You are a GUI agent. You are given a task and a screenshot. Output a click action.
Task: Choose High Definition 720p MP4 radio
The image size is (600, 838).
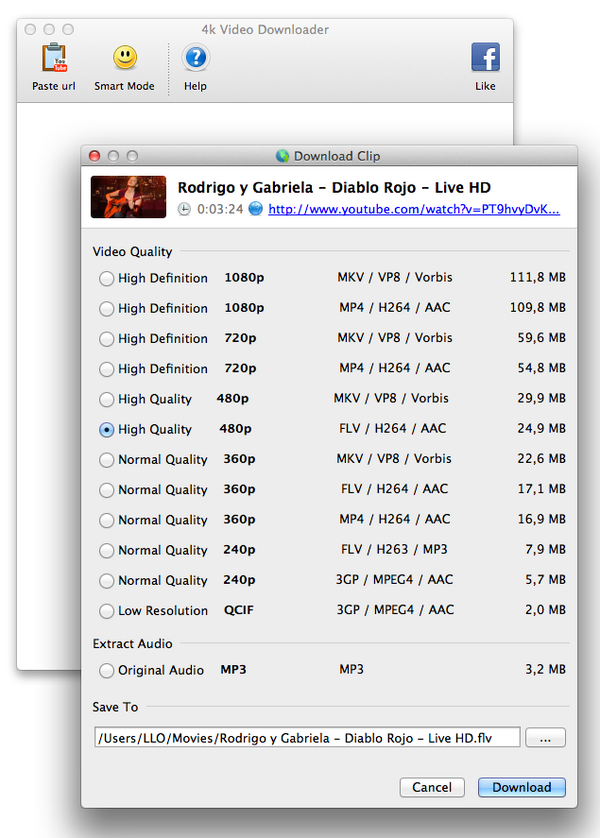click(106, 369)
